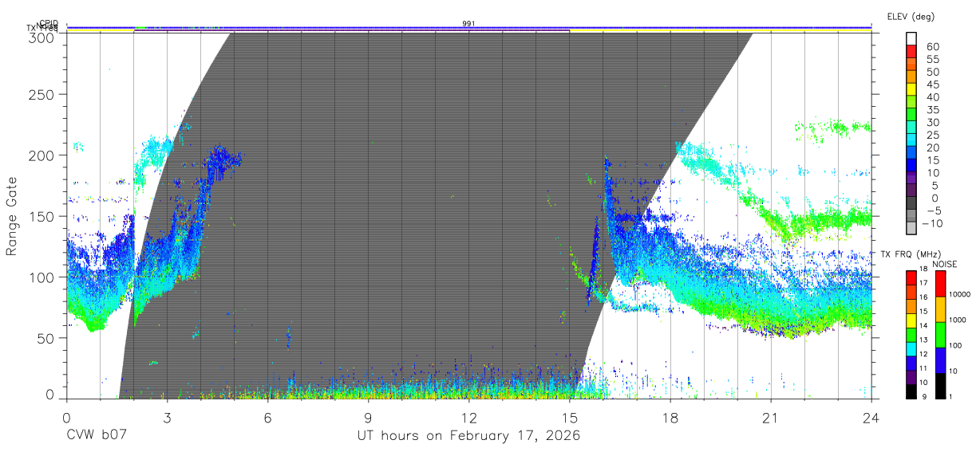Image resolution: width=980 pixels, height=452 pixels.
Task: Click the '3' tick on the UT hours axis
Action: [x=167, y=418]
